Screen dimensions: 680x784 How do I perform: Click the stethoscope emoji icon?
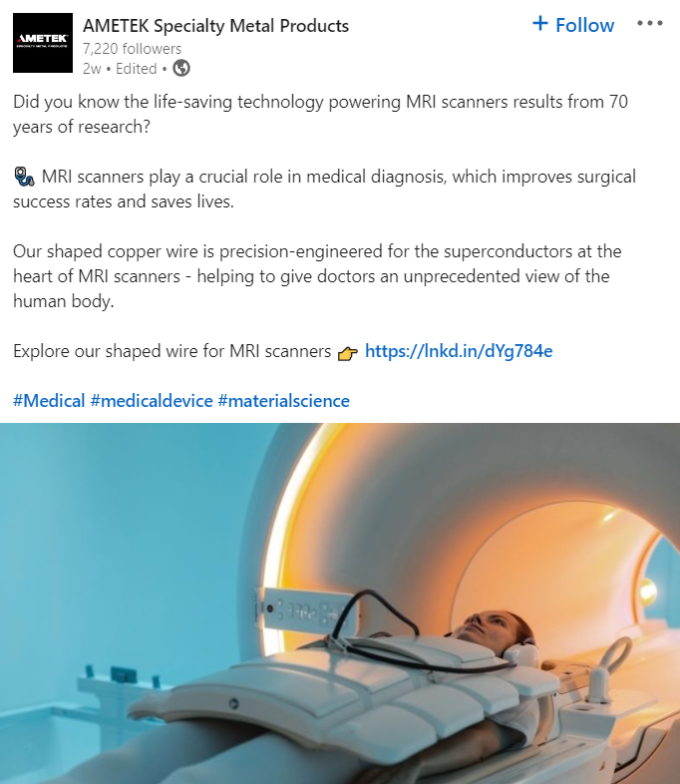(x=24, y=177)
